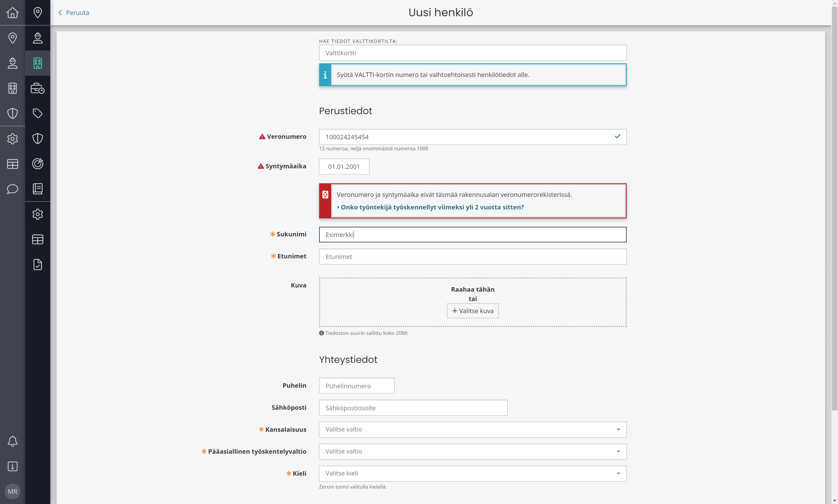838x504 pixels.
Task: Click the location pin icon at the top of the second sidebar
Action: click(x=38, y=13)
